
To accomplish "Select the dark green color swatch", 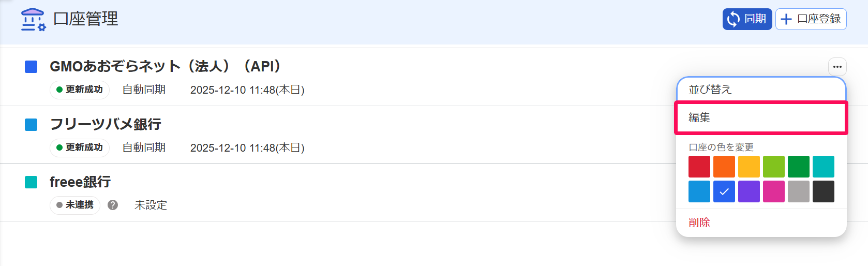I will (x=799, y=167).
